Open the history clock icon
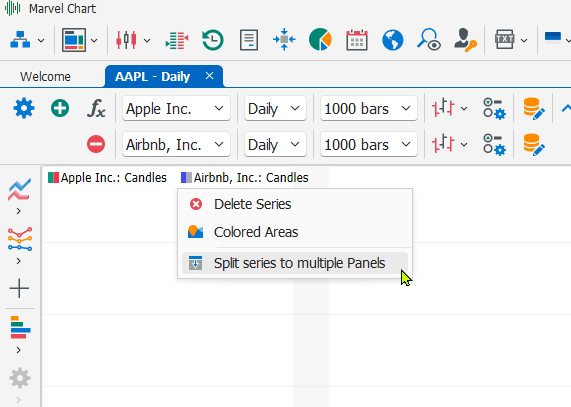The height and width of the screenshot is (407, 571). pos(213,40)
